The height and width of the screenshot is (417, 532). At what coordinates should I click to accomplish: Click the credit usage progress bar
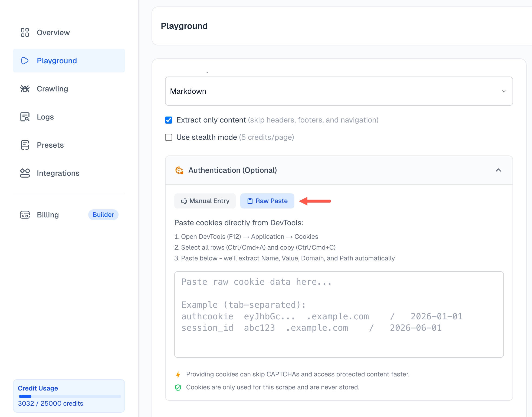pyautogui.click(x=70, y=396)
